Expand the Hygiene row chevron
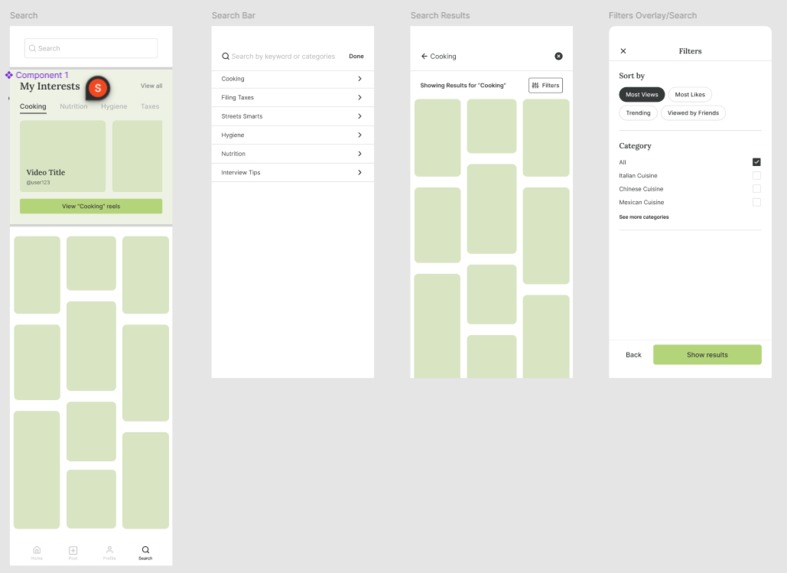The height and width of the screenshot is (573, 787). (360, 135)
